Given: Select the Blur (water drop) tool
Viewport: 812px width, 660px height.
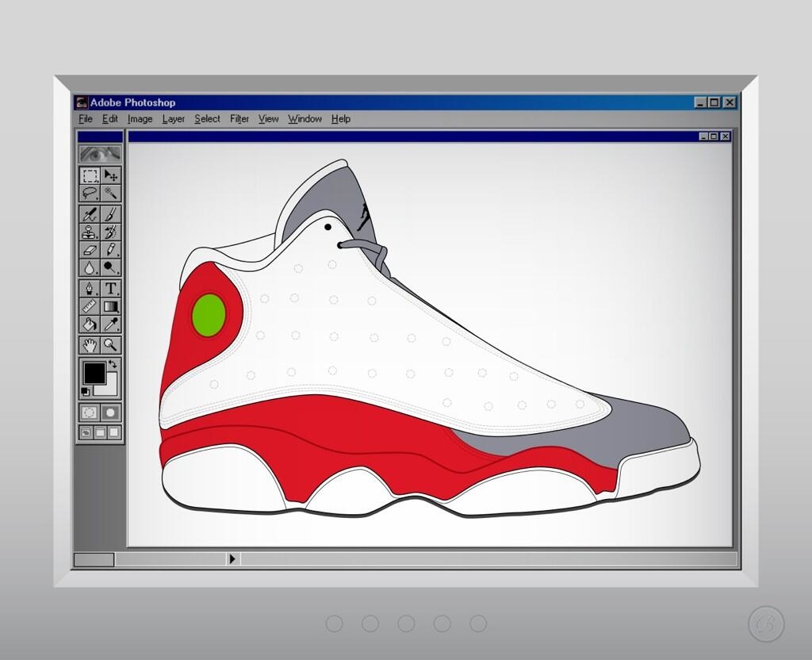Looking at the screenshot, I should click(x=90, y=267).
